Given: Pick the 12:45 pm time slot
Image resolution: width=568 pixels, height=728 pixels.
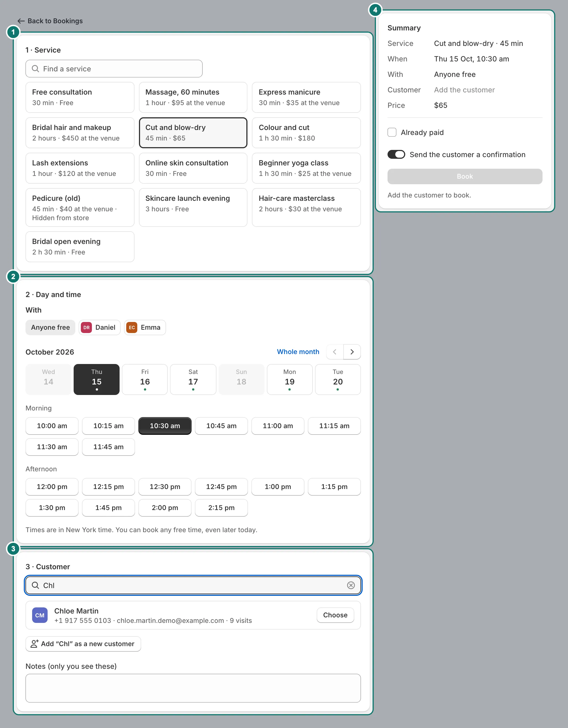Looking at the screenshot, I should click(x=221, y=487).
